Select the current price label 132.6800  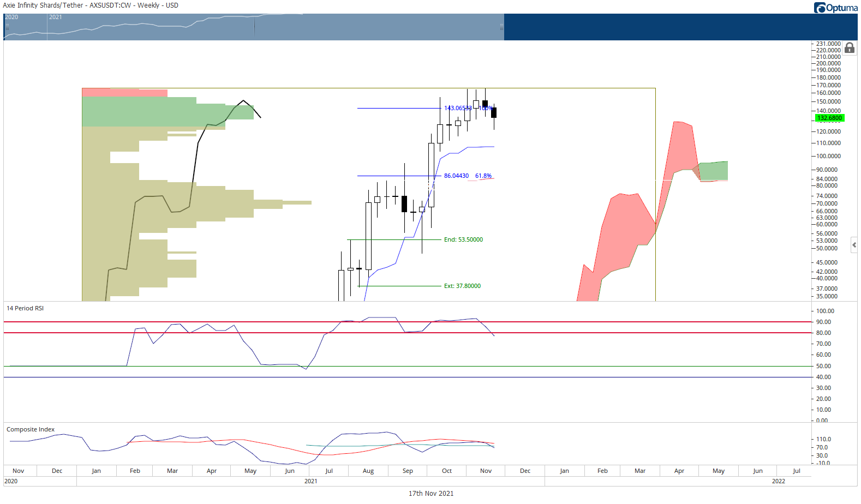point(829,118)
